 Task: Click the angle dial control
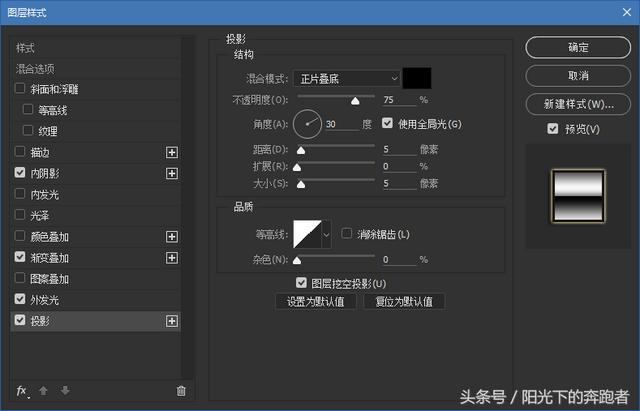click(x=307, y=124)
